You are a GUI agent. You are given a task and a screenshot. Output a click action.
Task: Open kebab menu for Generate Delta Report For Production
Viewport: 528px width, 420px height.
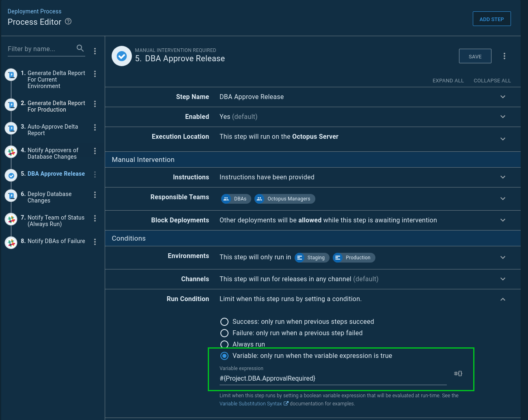pos(95,104)
